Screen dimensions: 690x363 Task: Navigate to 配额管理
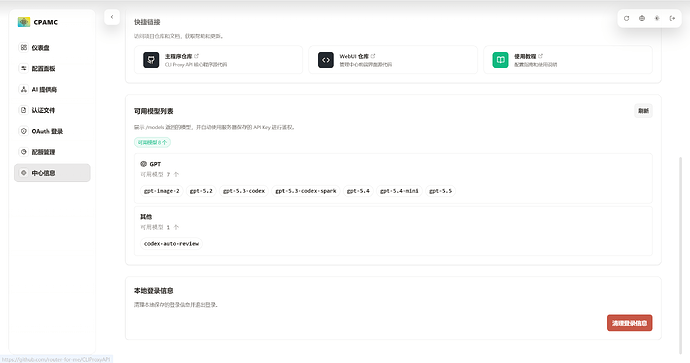tap(52, 152)
